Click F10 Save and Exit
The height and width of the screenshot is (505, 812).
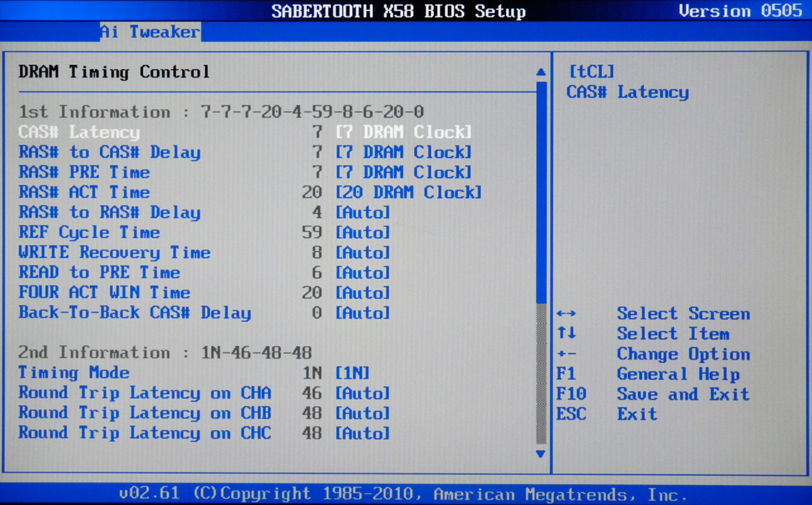coord(683,394)
